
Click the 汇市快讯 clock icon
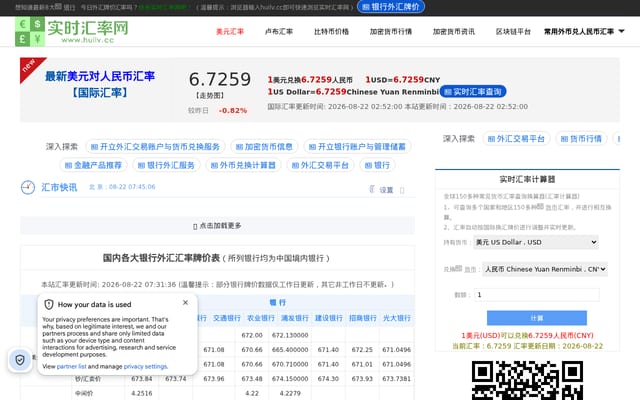pyautogui.click(x=28, y=187)
